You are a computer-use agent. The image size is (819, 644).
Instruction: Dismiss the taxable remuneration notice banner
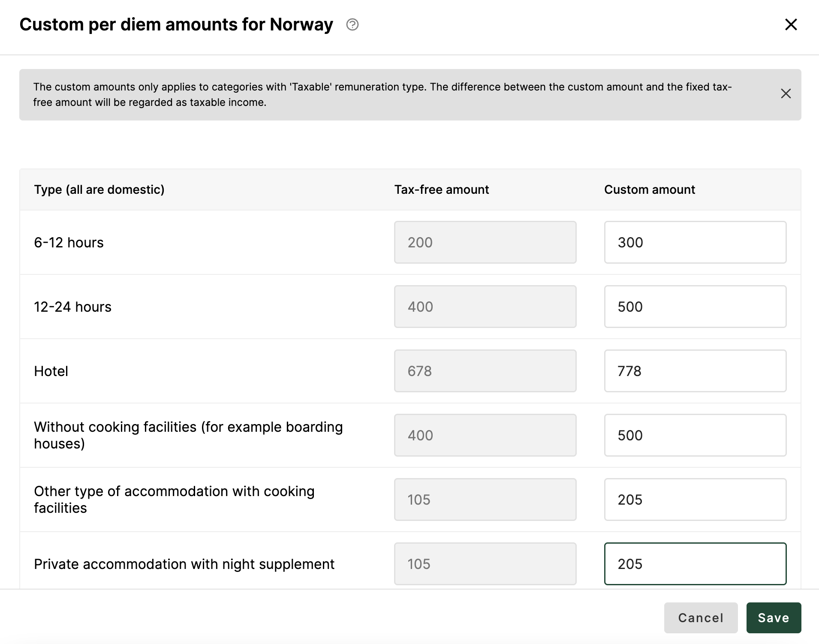click(786, 93)
